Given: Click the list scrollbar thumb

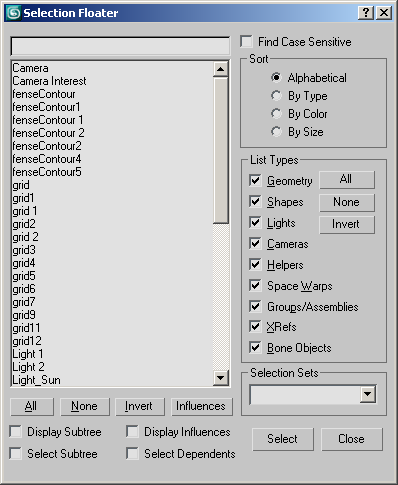Looking at the screenshot, I should pyautogui.click(x=220, y=150).
